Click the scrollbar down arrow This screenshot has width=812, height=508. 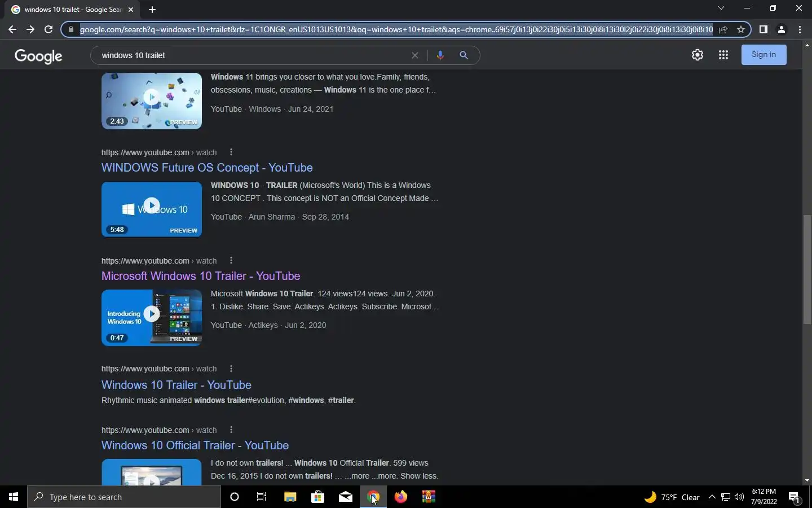tap(807, 480)
